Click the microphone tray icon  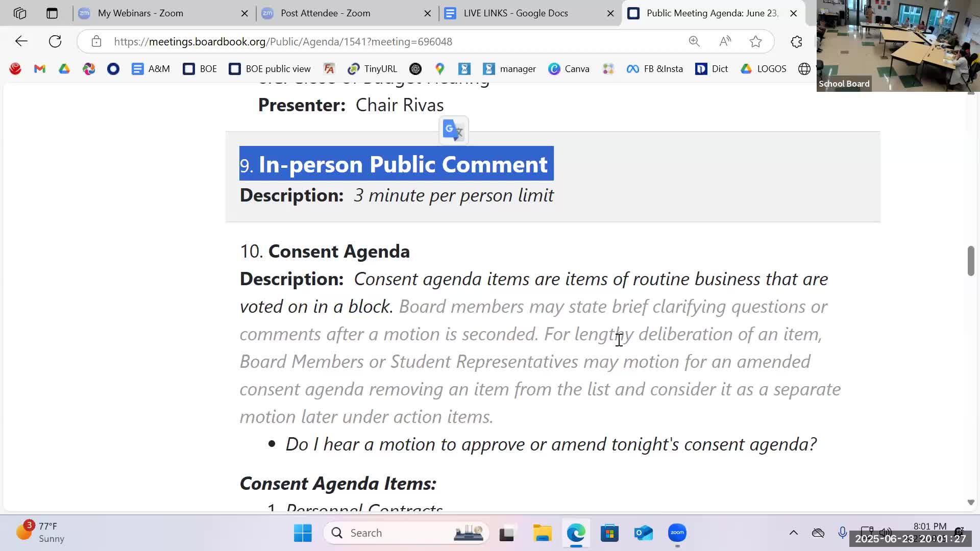pos(843,533)
